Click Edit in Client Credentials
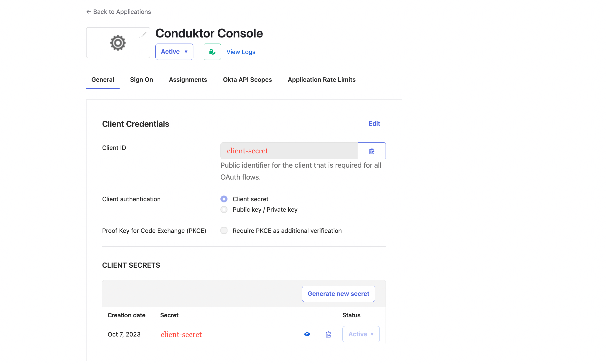Image resolution: width=606 pixels, height=364 pixels. pyautogui.click(x=374, y=124)
